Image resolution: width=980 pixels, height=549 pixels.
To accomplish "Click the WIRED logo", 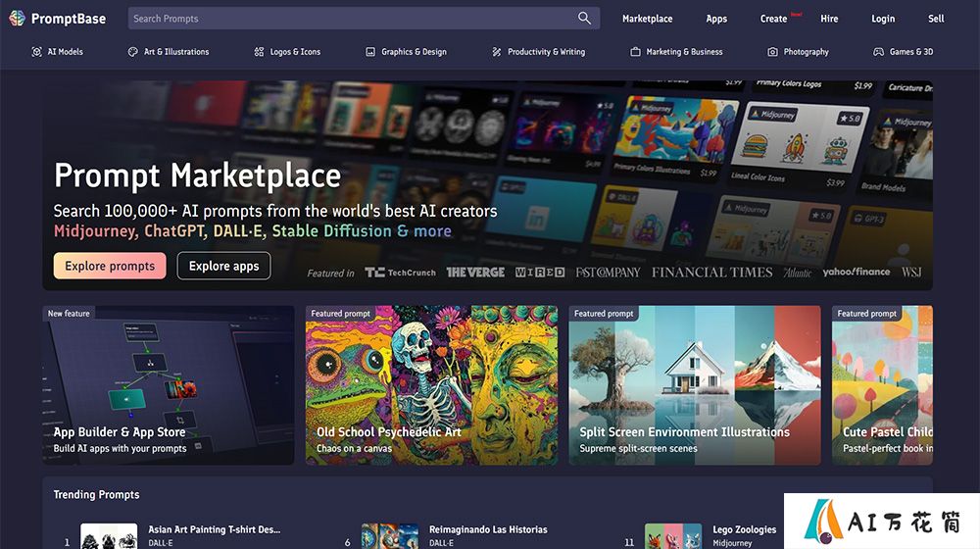I will pyautogui.click(x=540, y=273).
